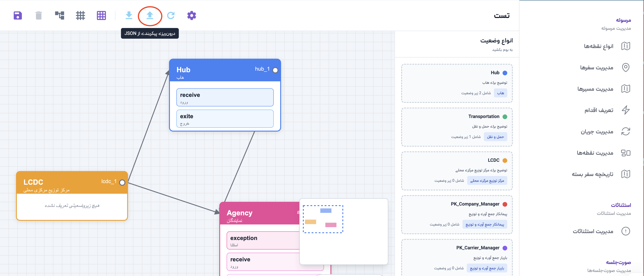This screenshot has width=644, height=276.
Task: Click the hub_1 node connector circle
Action: [x=275, y=70]
